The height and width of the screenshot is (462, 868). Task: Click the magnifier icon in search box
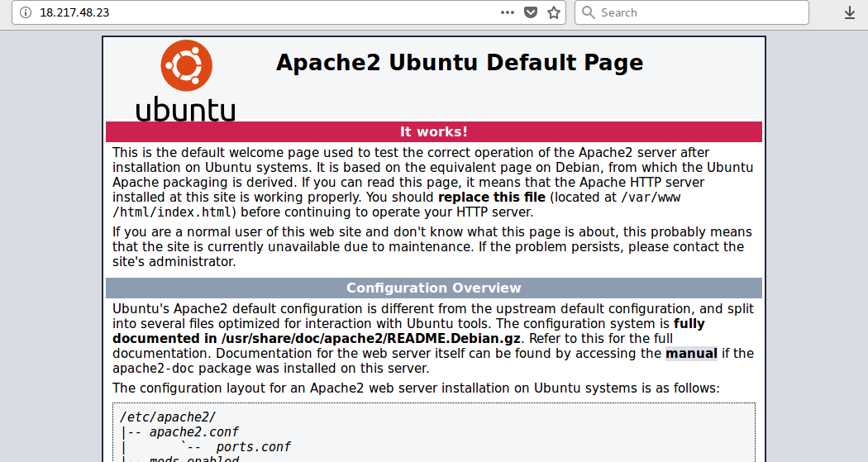(589, 12)
